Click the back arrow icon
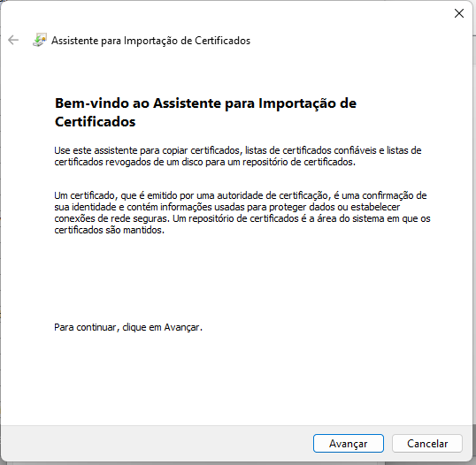 (13, 40)
